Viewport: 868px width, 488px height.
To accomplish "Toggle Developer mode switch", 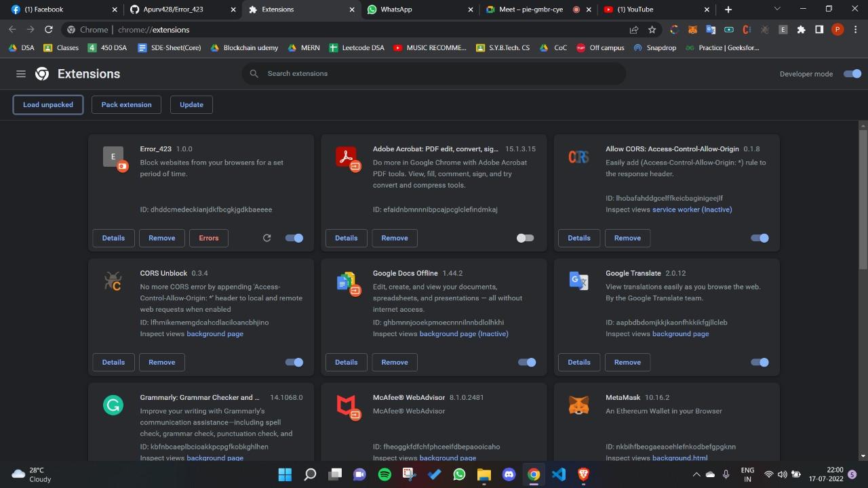I will pos(852,74).
